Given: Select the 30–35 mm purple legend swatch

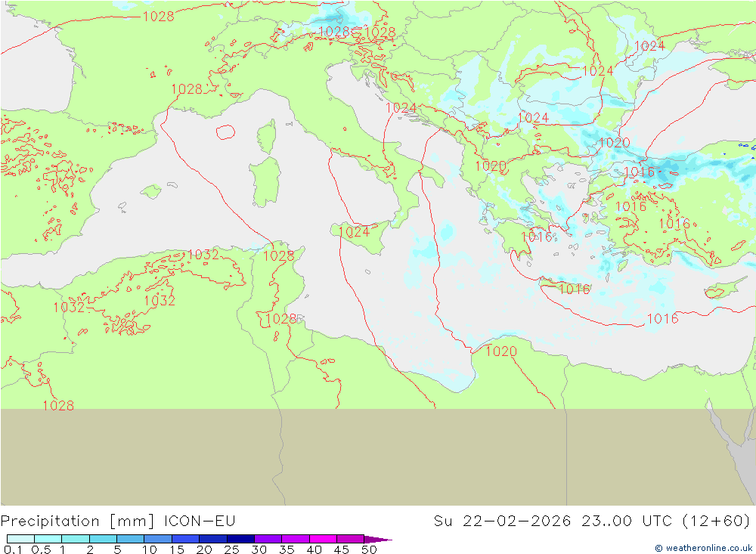Looking at the screenshot, I should pos(268,539).
